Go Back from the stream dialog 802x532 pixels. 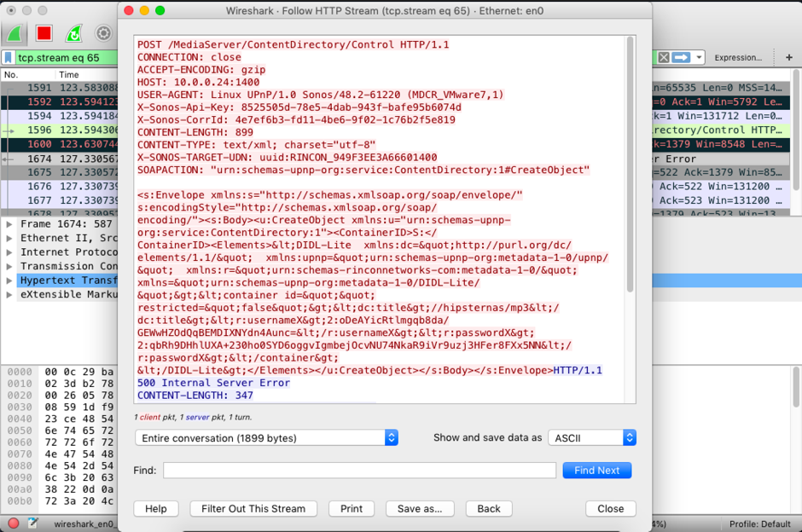[489, 508]
